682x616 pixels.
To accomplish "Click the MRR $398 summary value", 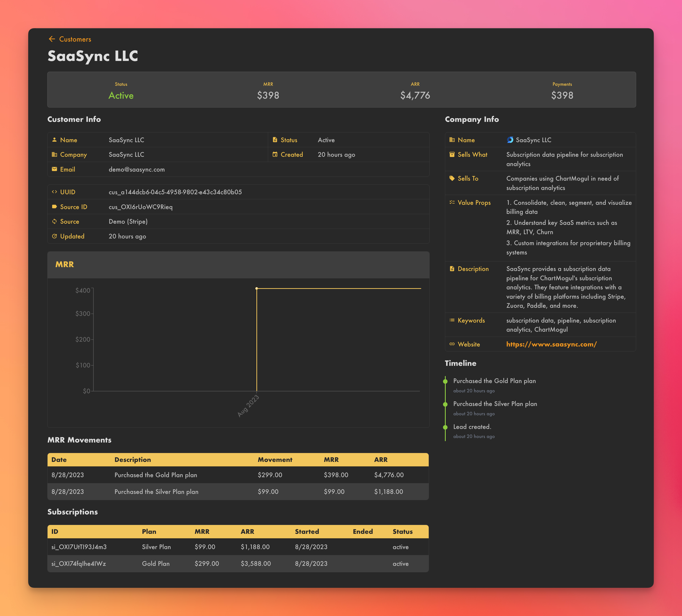I will (x=268, y=95).
